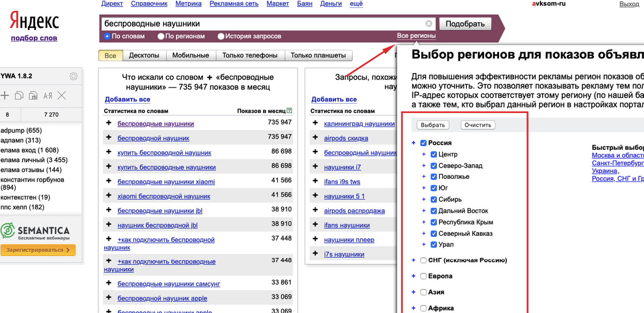Uncheck the Центр region checkbox
The height and width of the screenshot is (313, 644).
coord(434,154)
